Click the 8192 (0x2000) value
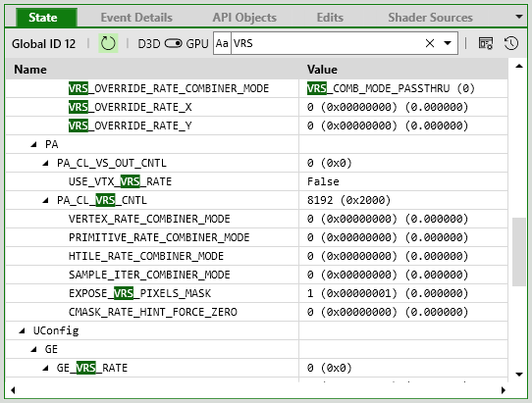This screenshot has height=403, width=532. (348, 200)
